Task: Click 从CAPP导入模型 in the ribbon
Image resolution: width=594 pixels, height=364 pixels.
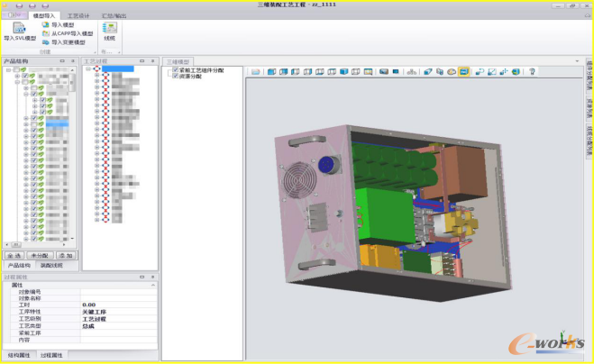Action: (46, 33)
